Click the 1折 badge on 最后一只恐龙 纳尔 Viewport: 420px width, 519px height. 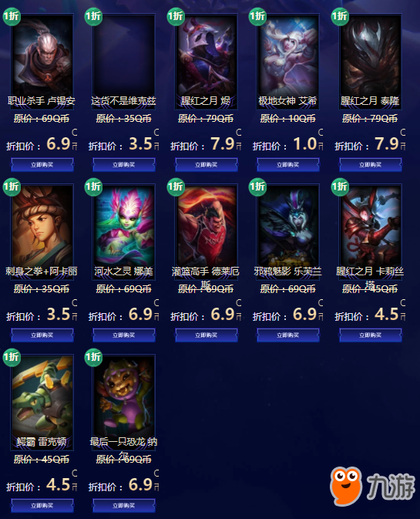93,357
